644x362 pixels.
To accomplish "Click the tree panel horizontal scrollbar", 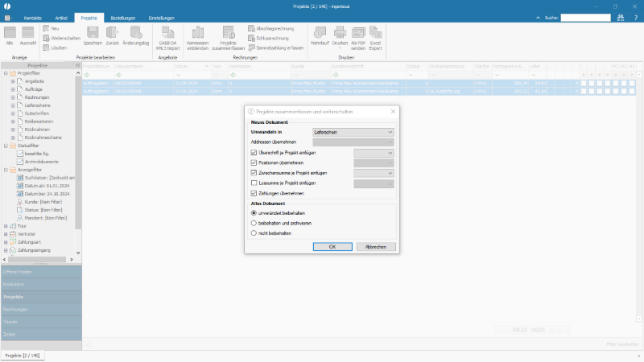I will pos(38,259).
